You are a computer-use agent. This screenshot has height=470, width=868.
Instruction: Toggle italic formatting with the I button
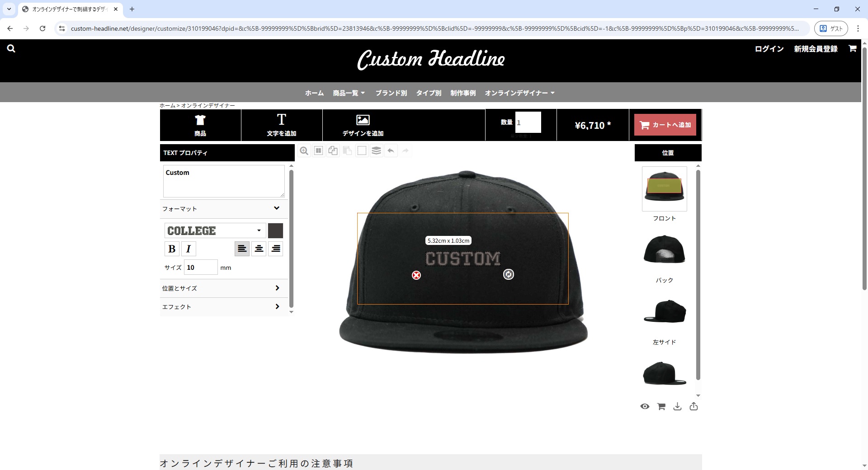click(x=189, y=249)
